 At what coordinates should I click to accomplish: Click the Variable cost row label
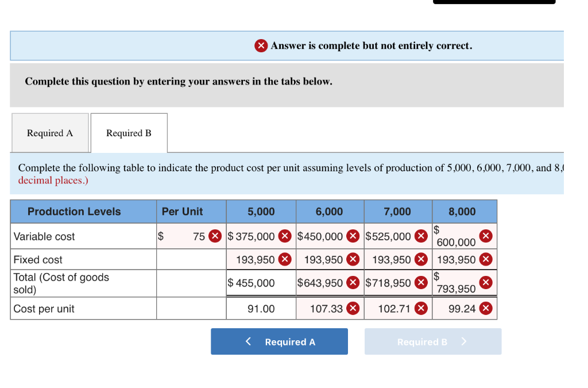coord(44,236)
